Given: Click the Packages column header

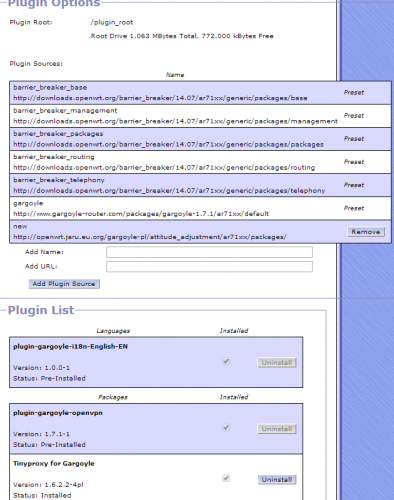Looking at the screenshot, I should [113, 397].
